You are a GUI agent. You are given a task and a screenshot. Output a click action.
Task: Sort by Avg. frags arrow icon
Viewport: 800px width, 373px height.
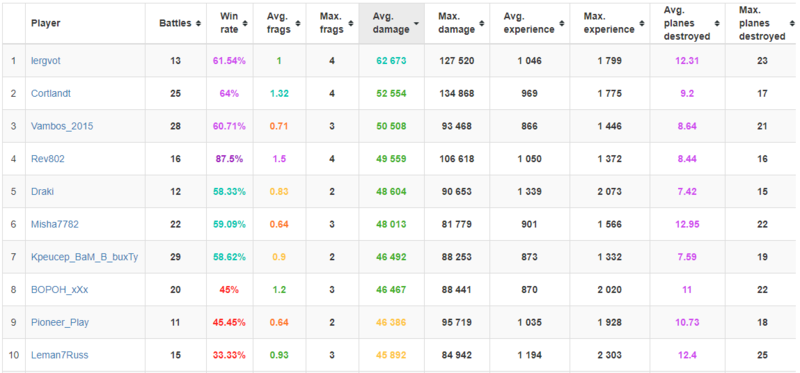[297, 23]
